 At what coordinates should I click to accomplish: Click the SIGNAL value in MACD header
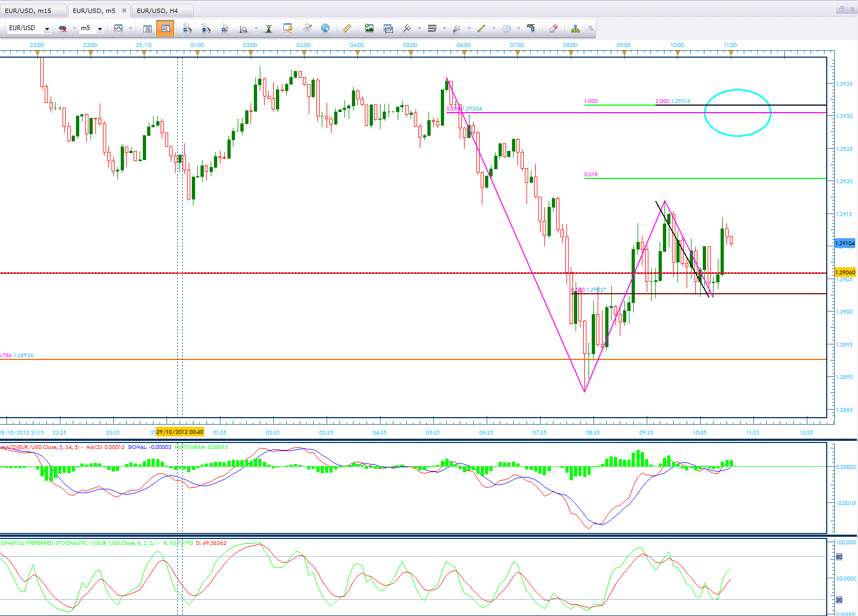149,447
